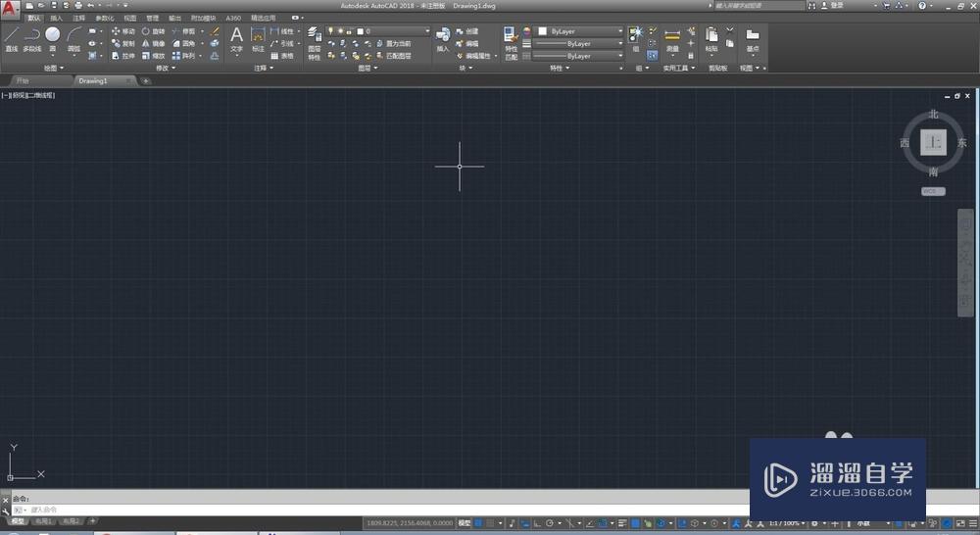The width and height of the screenshot is (980, 535).
Task: Expand the Draw (绘图) panel
Action: pyautogui.click(x=54, y=69)
